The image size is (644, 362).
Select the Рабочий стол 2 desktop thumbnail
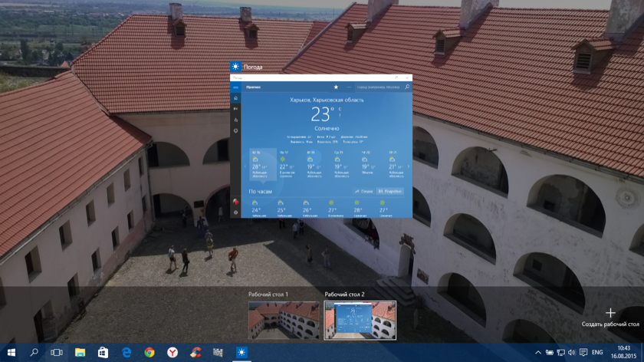(x=360, y=320)
